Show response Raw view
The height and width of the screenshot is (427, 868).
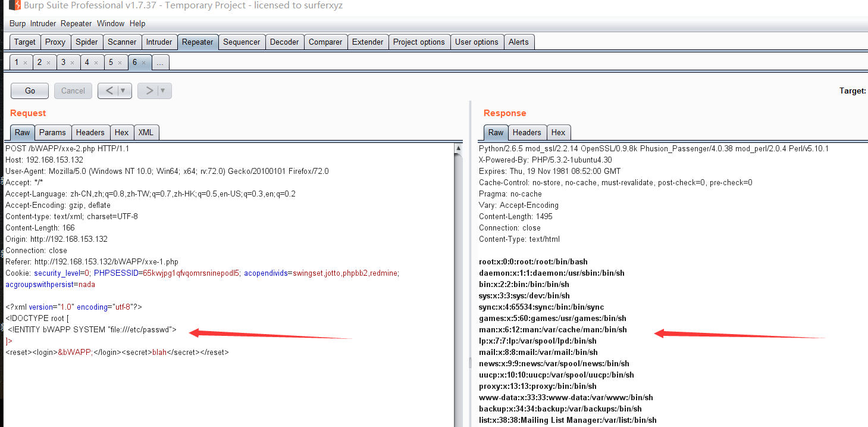(x=496, y=132)
